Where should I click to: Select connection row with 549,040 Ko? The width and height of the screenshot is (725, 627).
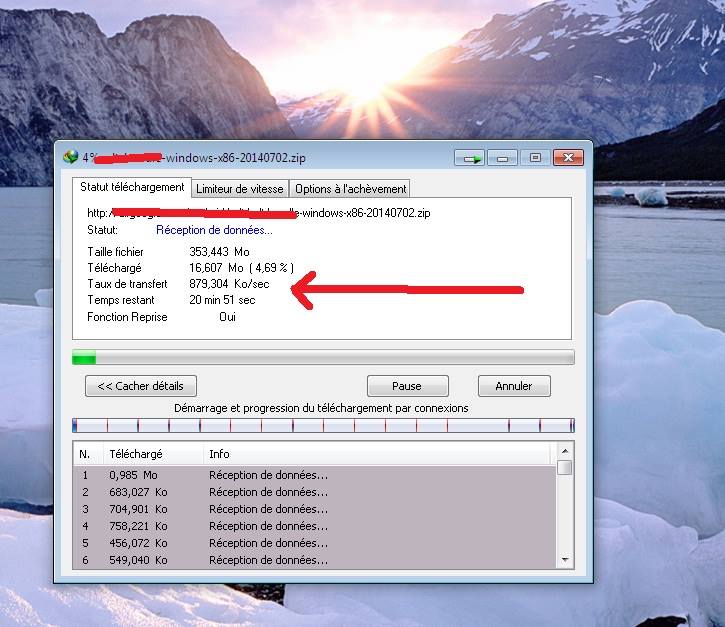coord(314,560)
